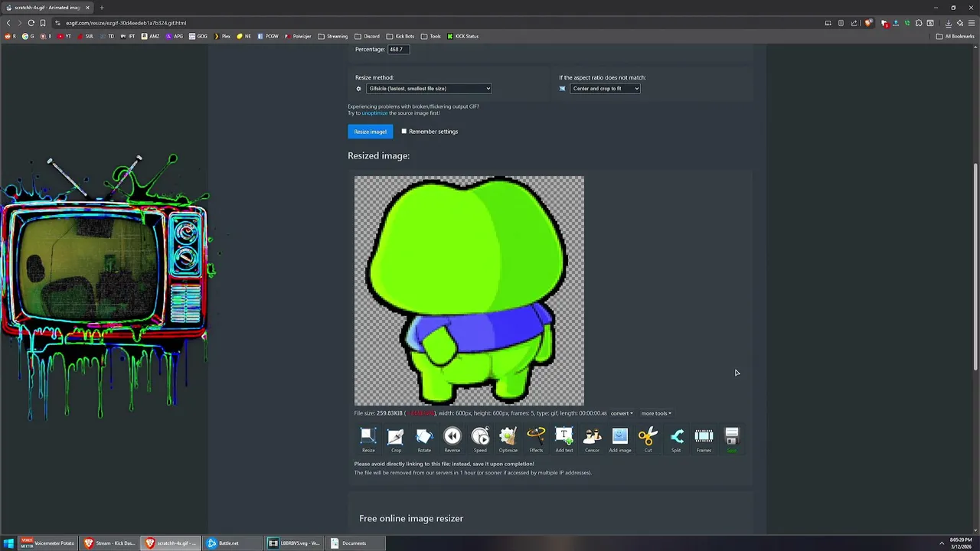The image size is (980, 551).
Task: Open browser downloads icon
Action: tap(949, 23)
